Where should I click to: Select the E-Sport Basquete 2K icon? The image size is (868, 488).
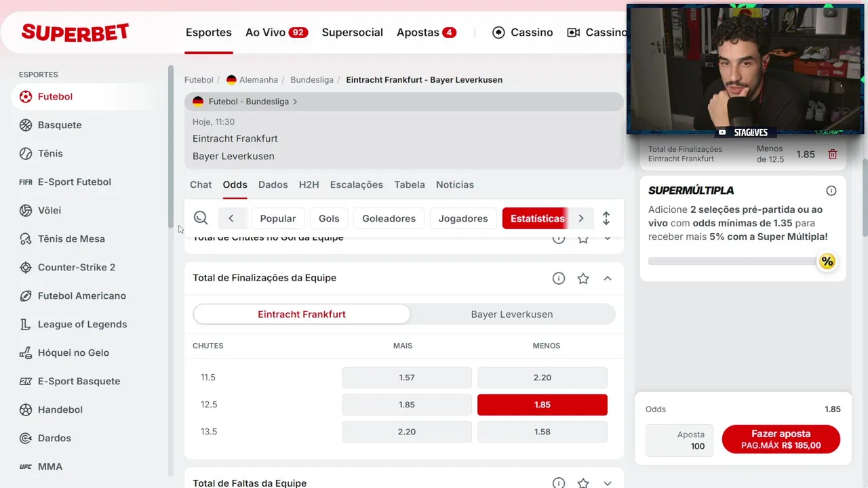click(26, 382)
